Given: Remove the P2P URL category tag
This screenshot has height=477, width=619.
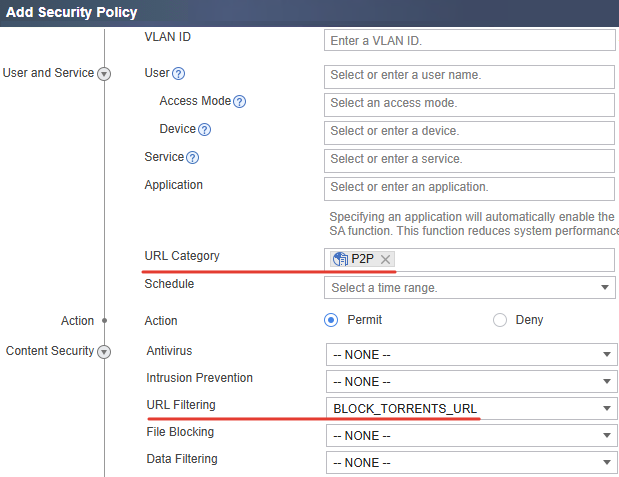Looking at the screenshot, I should point(385,259).
